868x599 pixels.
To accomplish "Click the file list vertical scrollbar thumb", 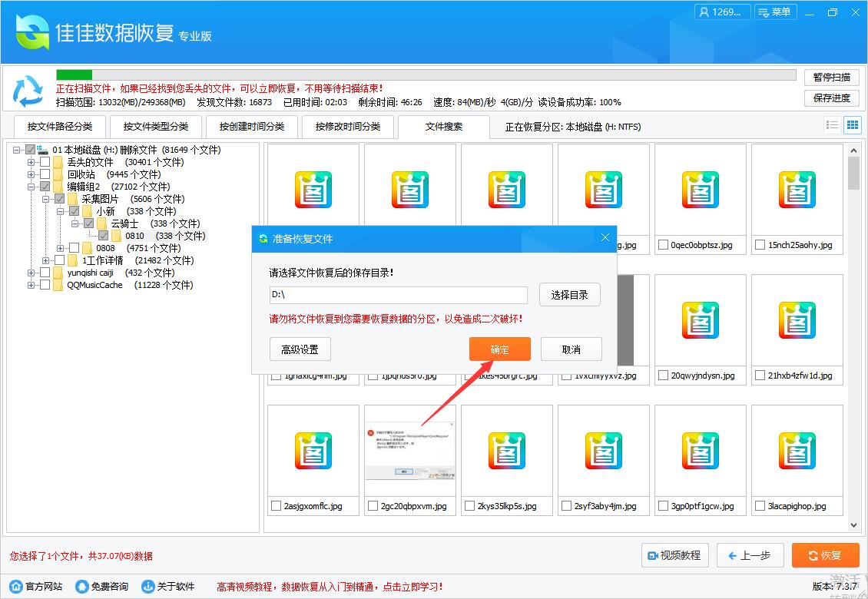I will point(853,173).
